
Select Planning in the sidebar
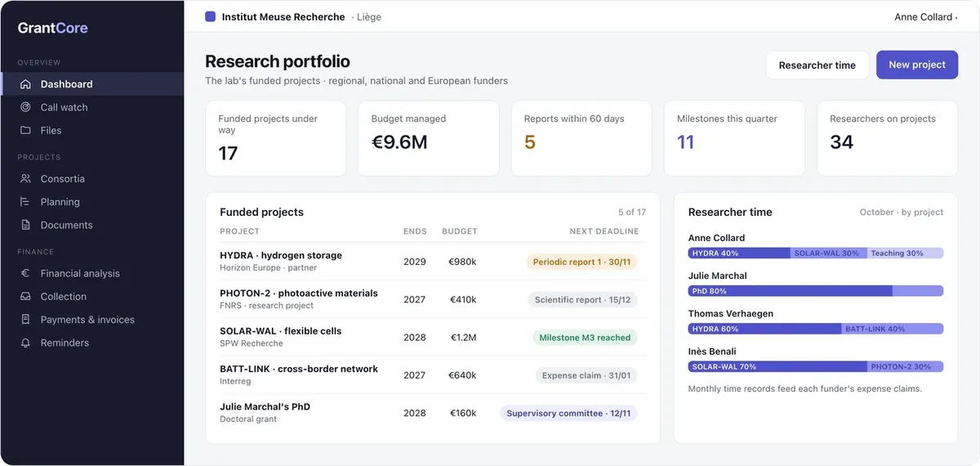[x=92, y=202]
